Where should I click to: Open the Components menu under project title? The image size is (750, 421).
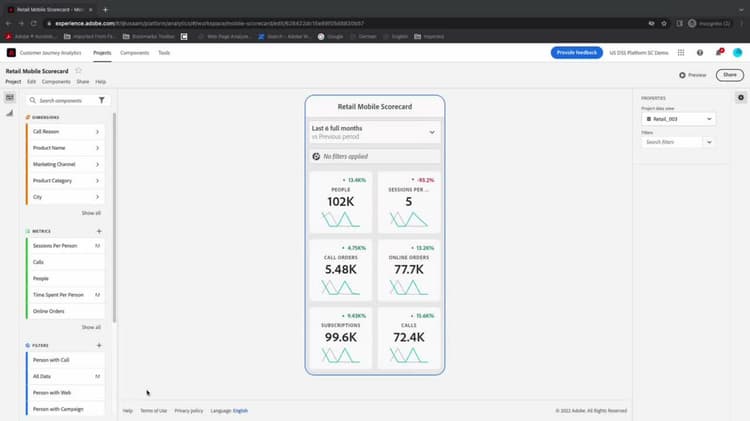(x=56, y=82)
